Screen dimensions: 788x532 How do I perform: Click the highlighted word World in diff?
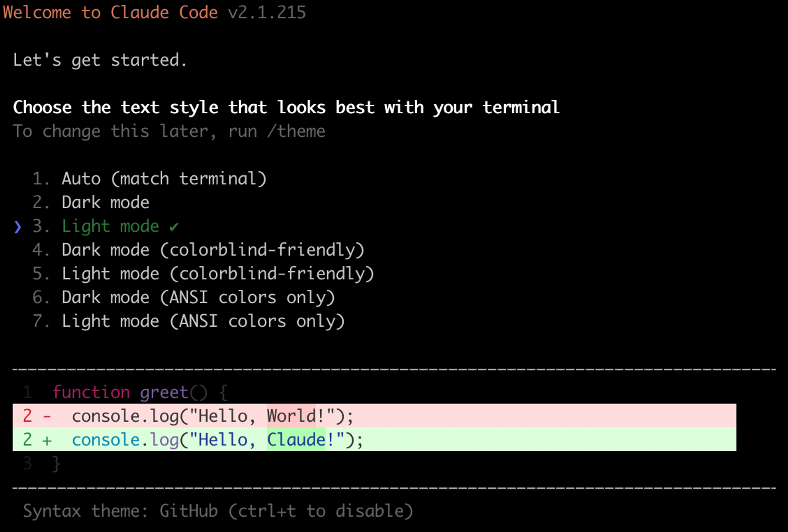point(291,416)
